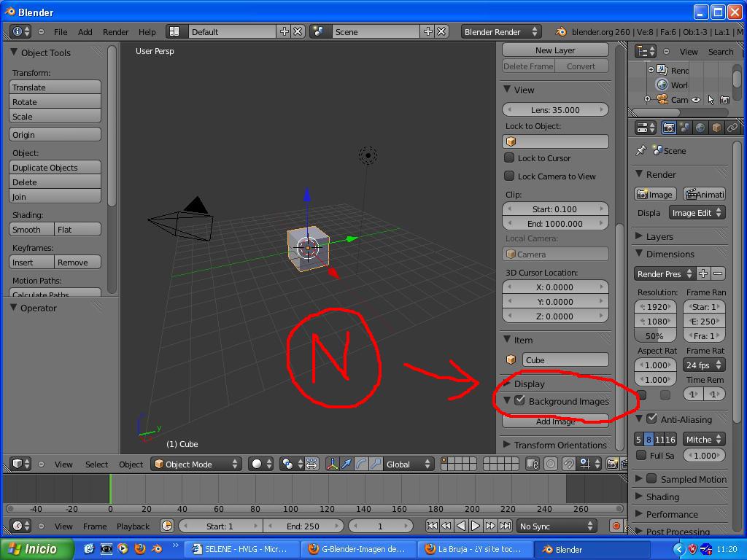Select the rotate manipulator arc icon

tap(361, 464)
